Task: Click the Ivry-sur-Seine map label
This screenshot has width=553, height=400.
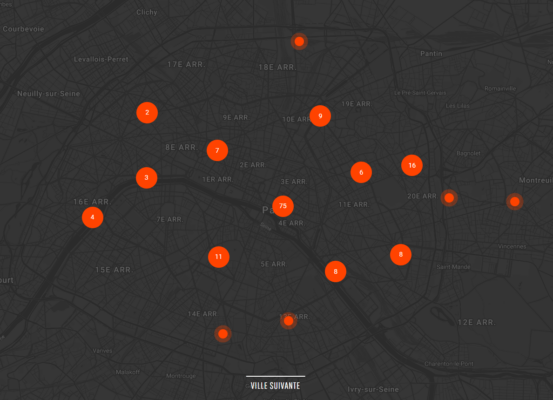Action: (373, 389)
